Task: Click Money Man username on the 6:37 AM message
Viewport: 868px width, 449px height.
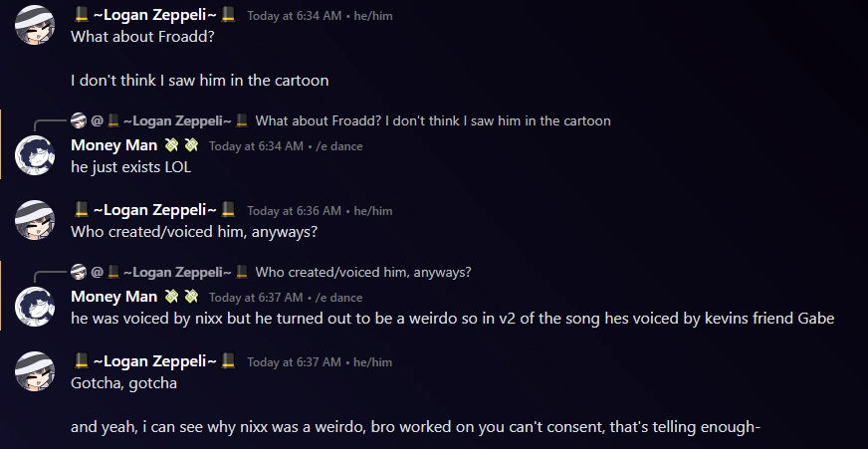Action: 113,297
